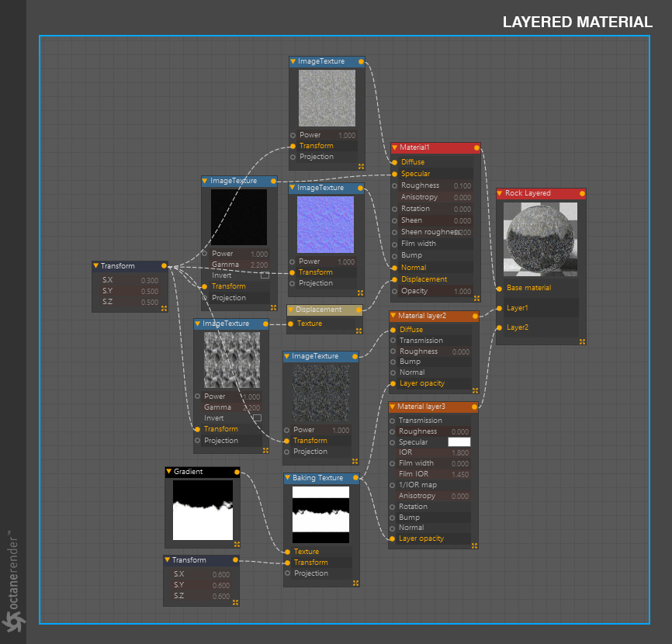The width and height of the screenshot is (672, 644).
Task: Click the Baking Texture node preview image
Action: pyautogui.click(x=320, y=514)
